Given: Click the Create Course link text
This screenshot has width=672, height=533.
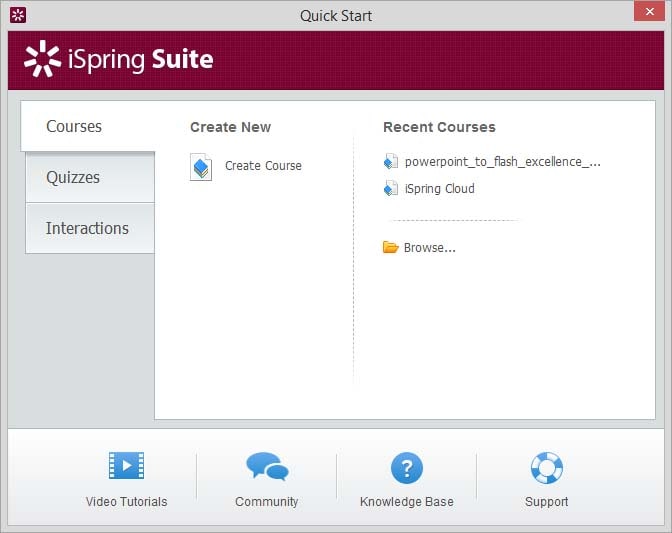Looking at the screenshot, I should [x=263, y=166].
